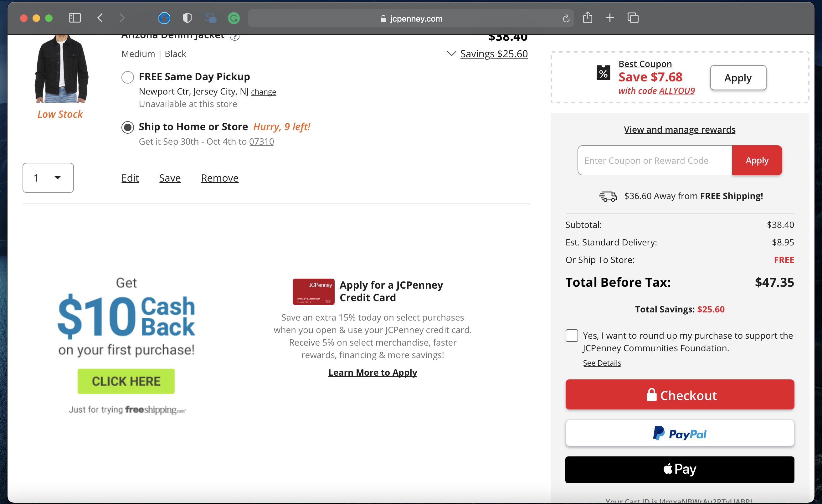
Task: Click the percent coupon tag icon
Action: 603,73
